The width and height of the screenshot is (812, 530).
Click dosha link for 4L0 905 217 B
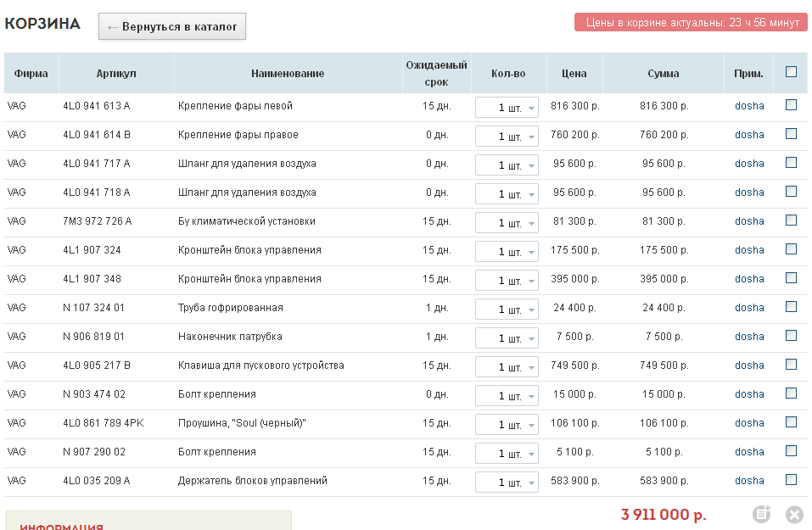(x=749, y=365)
